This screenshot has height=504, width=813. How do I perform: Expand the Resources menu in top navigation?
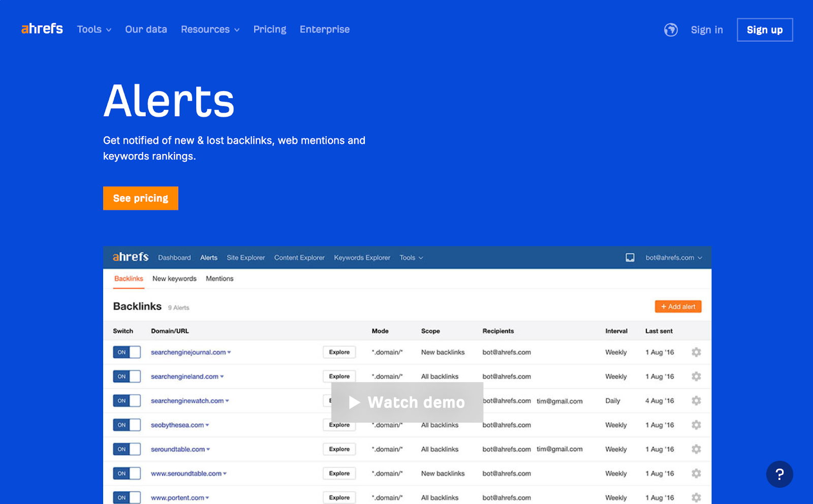[210, 29]
